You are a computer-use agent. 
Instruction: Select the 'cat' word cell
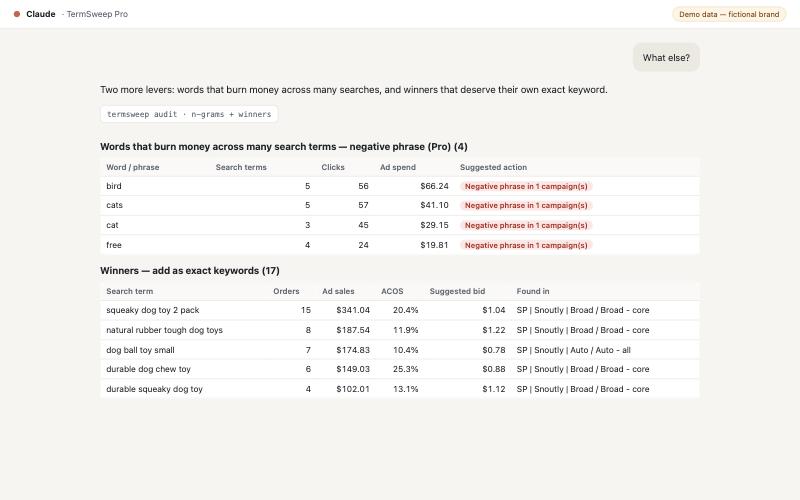(x=112, y=225)
